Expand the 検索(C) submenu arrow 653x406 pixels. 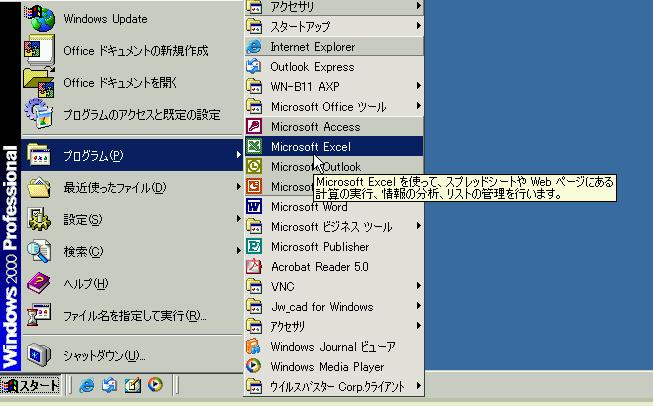click(x=239, y=250)
